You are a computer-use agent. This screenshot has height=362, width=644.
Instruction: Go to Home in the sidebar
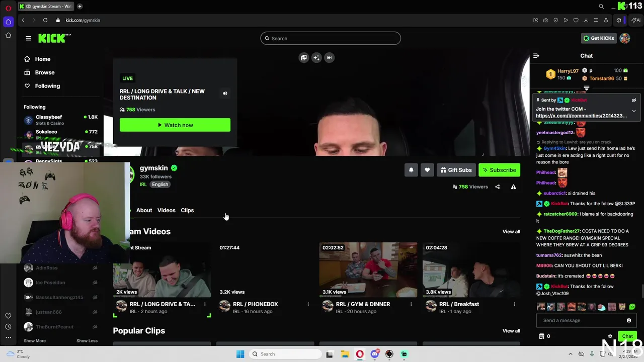(x=42, y=59)
